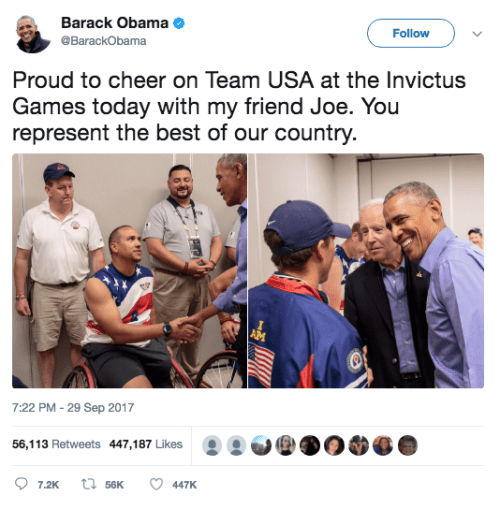
Task: Click the Follow button
Action: 411,33
